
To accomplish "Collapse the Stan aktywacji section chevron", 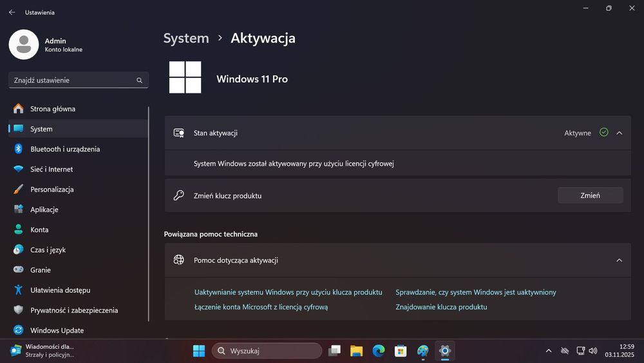I will (620, 133).
